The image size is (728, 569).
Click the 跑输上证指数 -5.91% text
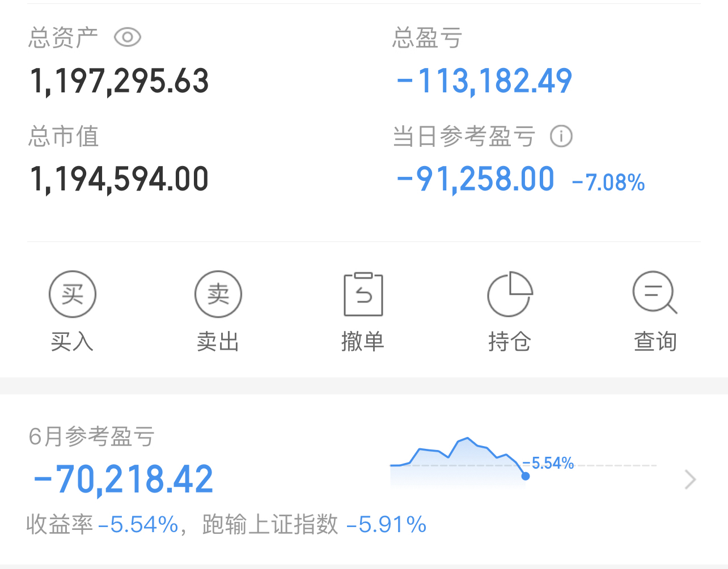point(314,525)
